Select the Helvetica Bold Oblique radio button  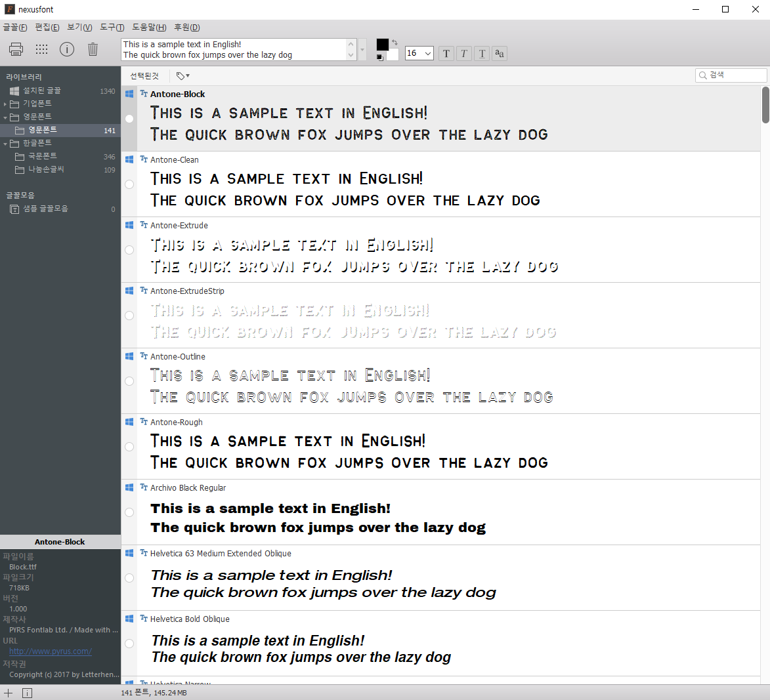click(129, 644)
